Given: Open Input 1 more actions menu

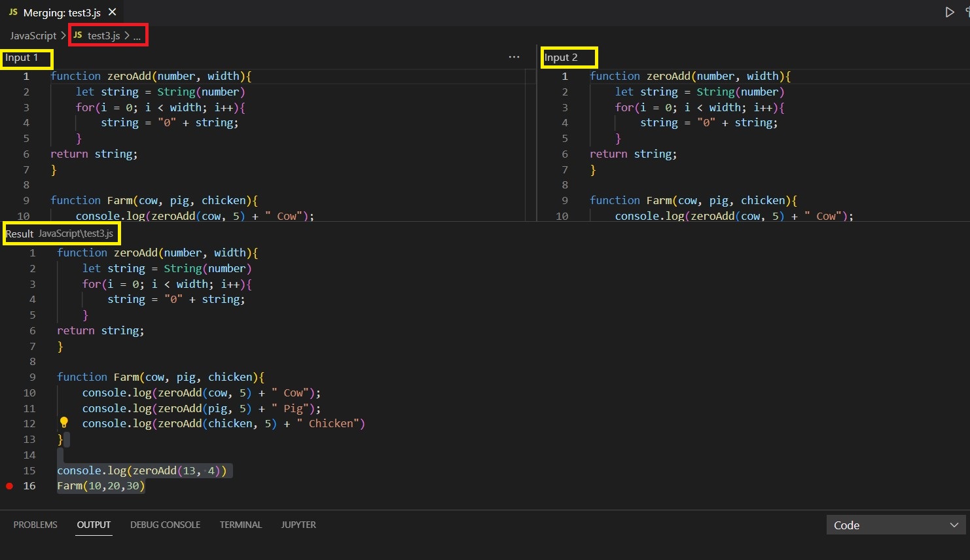Looking at the screenshot, I should click(514, 58).
